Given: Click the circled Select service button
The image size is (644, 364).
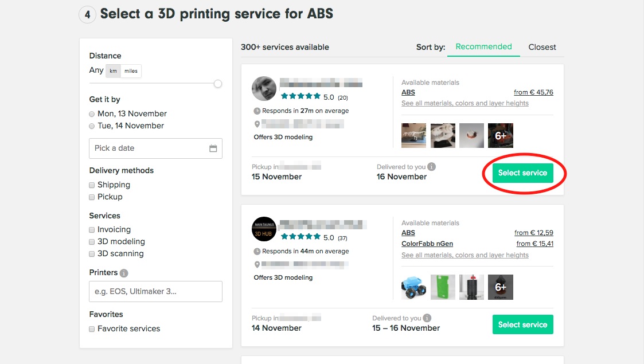Looking at the screenshot, I should tap(522, 173).
